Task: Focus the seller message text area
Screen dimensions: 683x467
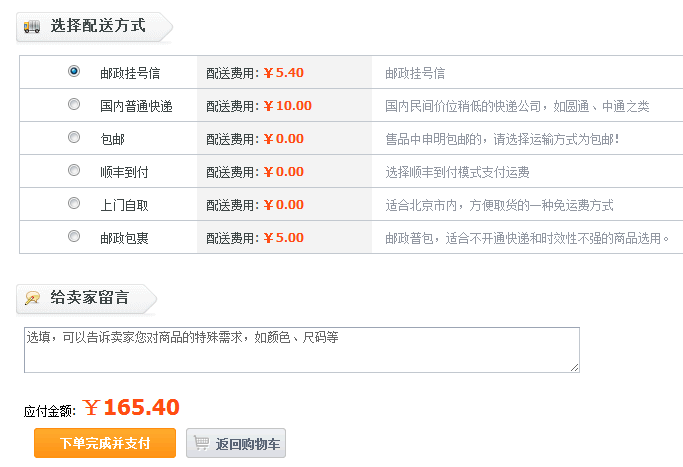Action: [x=300, y=350]
